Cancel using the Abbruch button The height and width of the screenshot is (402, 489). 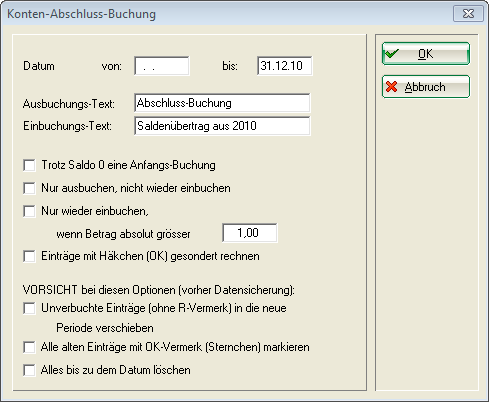426,87
